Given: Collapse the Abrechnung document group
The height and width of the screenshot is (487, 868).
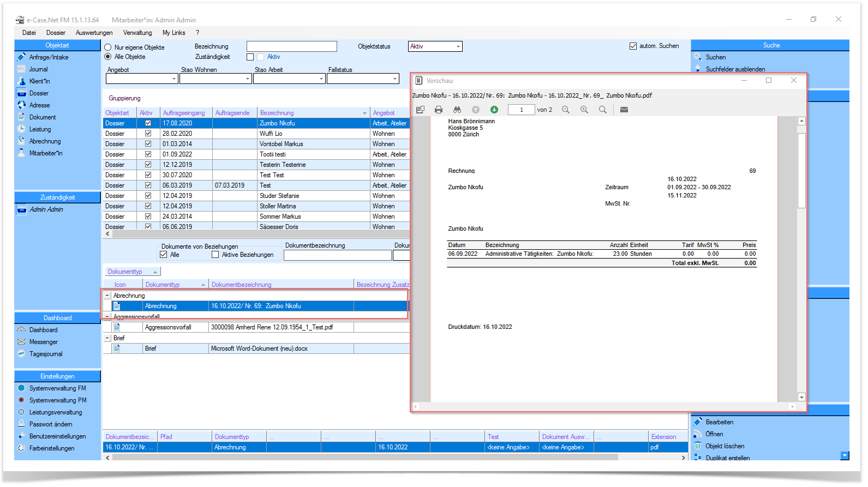Looking at the screenshot, I should [107, 296].
